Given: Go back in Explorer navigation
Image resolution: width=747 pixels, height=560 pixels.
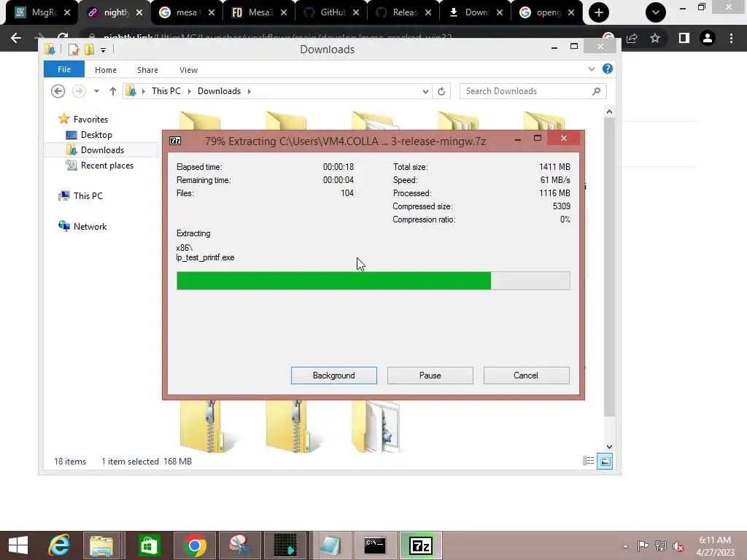Looking at the screenshot, I should click(x=58, y=91).
